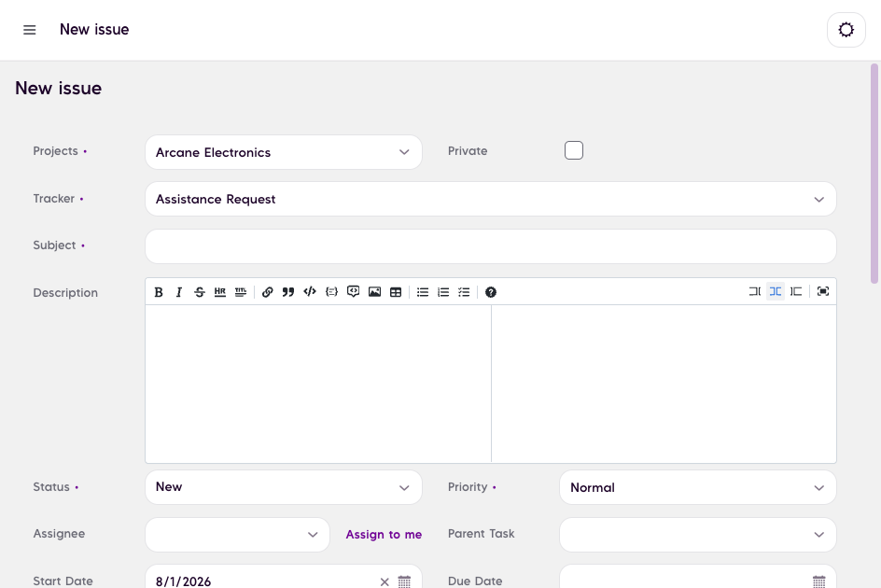Insert a horizontal rule (HR)
Image resolution: width=881 pixels, height=588 pixels.
coord(219,292)
